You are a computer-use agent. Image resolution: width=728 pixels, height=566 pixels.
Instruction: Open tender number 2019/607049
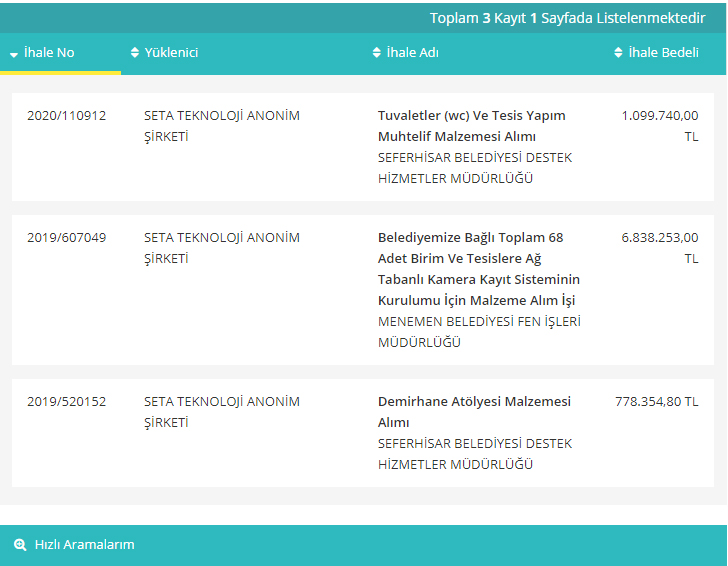point(66,238)
